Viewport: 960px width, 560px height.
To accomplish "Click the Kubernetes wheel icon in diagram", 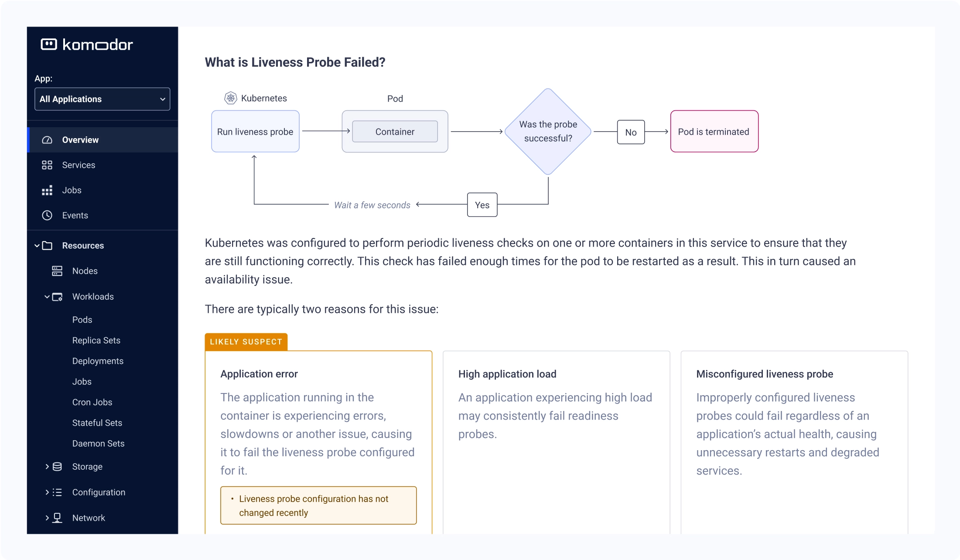I will click(x=231, y=98).
